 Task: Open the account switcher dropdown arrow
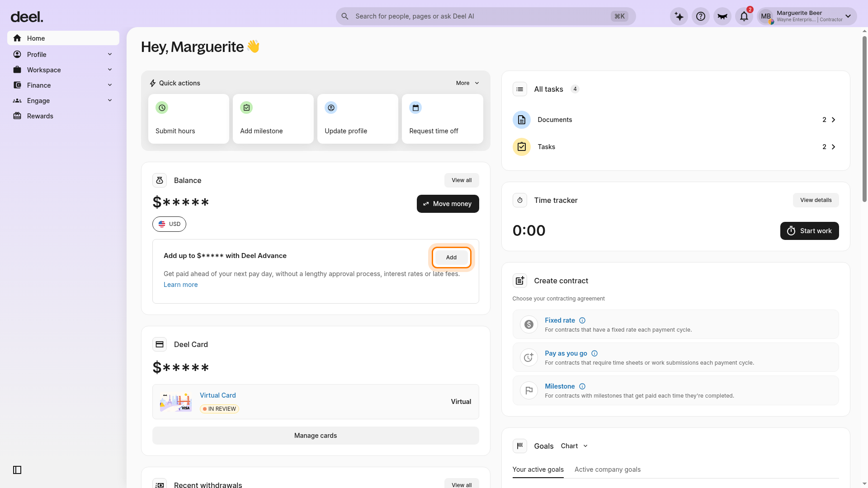point(848,16)
